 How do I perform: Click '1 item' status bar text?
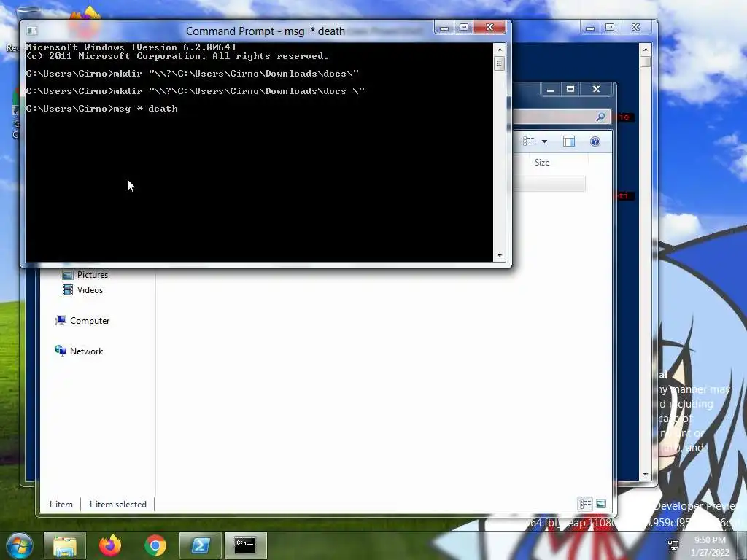(x=61, y=505)
